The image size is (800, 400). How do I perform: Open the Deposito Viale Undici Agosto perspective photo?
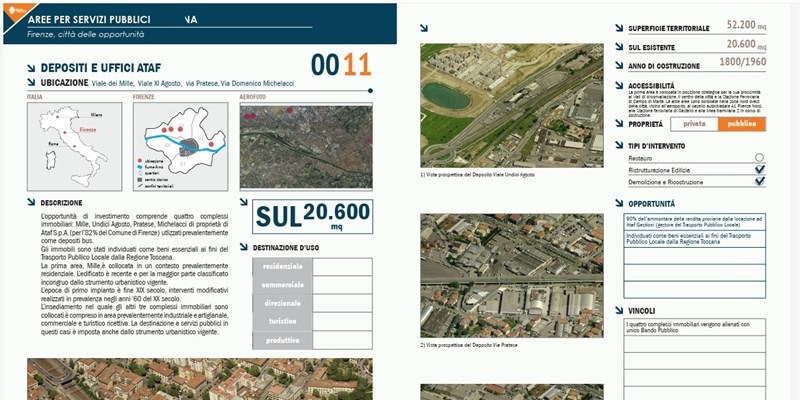(512, 105)
